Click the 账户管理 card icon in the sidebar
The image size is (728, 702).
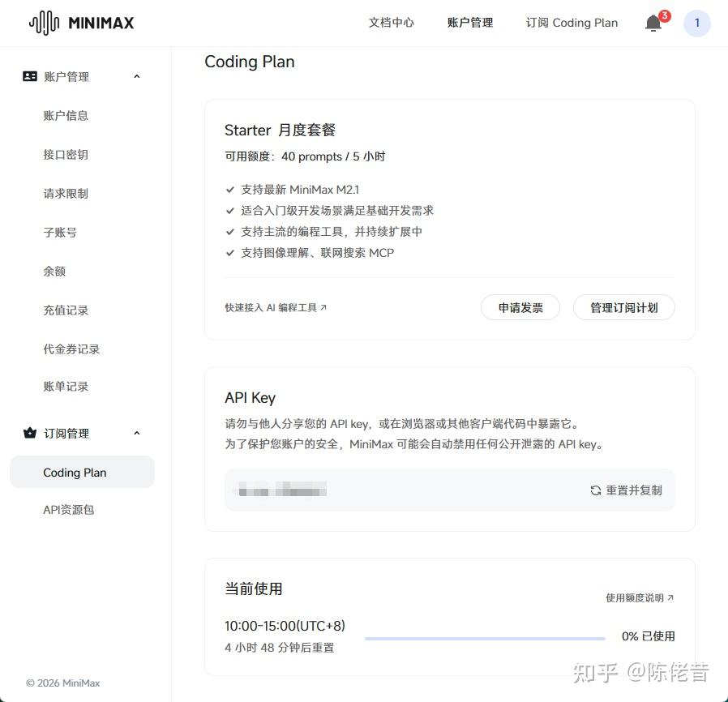(30, 76)
